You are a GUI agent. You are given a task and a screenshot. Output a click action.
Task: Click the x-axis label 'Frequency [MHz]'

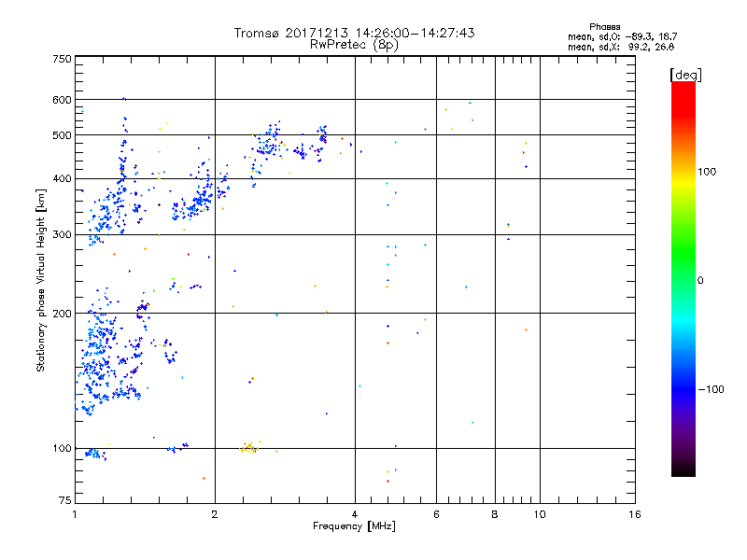(x=354, y=526)
